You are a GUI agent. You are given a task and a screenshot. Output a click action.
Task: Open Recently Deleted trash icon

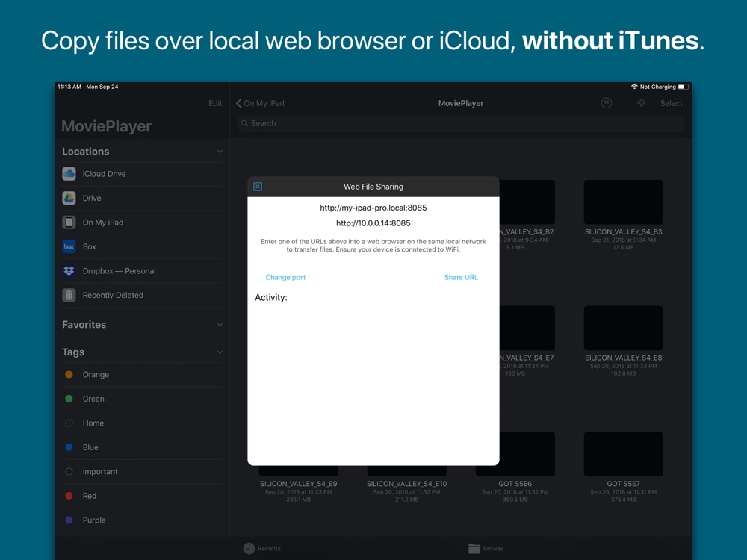point(69,295)
